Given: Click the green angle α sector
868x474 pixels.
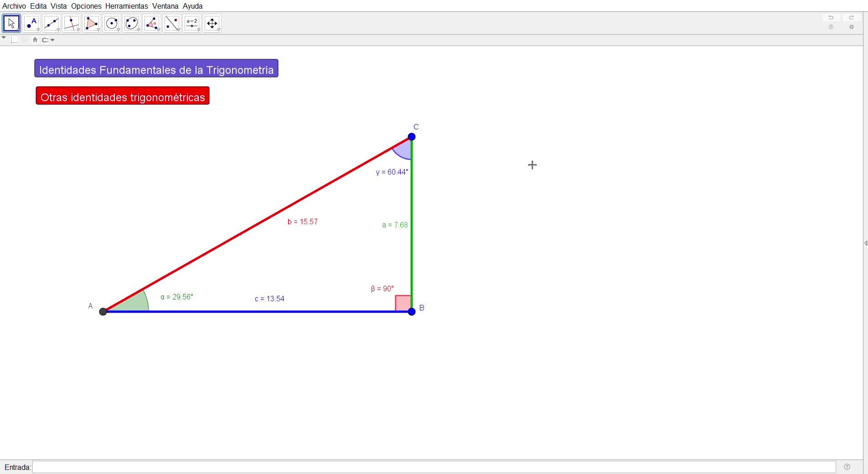Looking at the screenshot, I should click(x=134, y=304).
